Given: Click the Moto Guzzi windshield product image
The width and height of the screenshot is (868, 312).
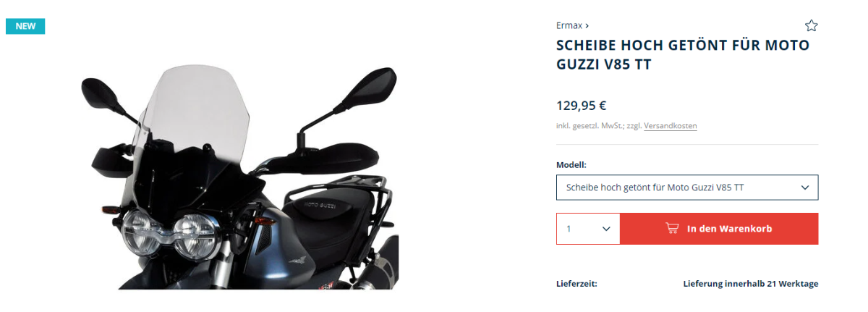Looking at the screenshot, I should 239,177.
